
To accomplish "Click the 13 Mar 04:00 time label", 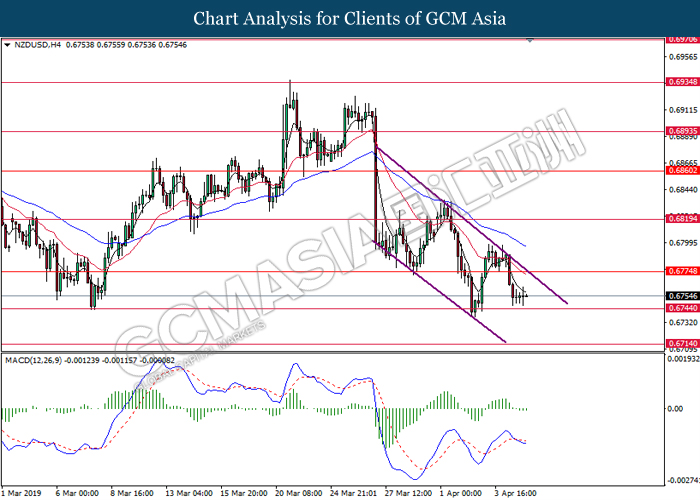I will tap(189, 493).
